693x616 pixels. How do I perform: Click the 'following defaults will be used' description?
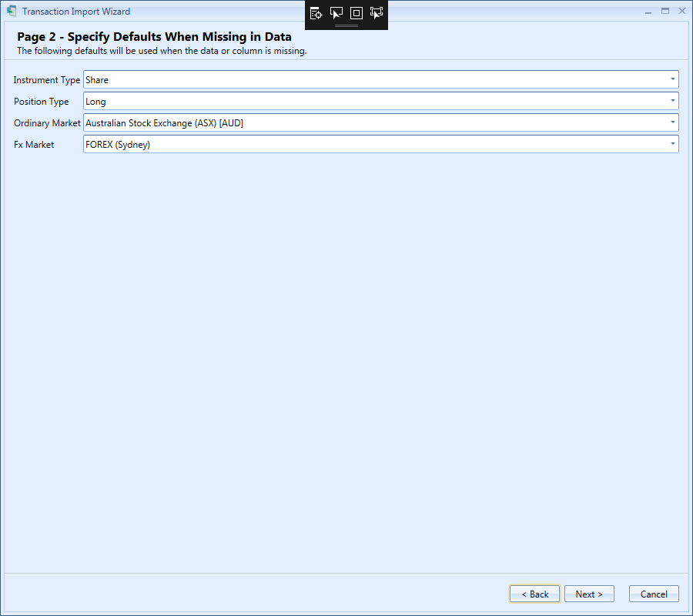[162, 51]
